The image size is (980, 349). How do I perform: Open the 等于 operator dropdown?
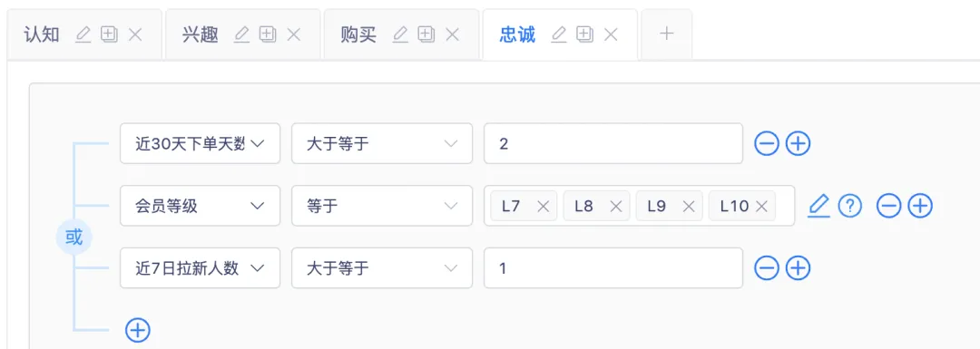(382, 206)
